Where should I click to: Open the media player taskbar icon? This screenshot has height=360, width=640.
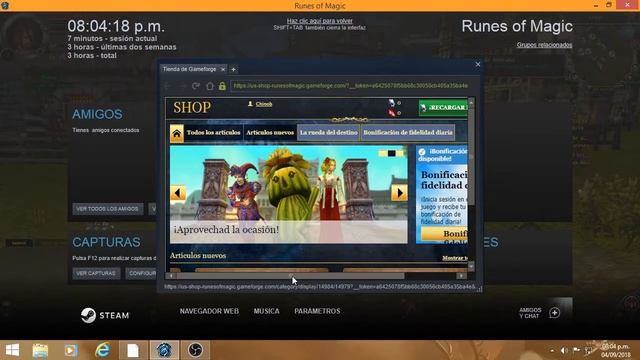[71, 350]
